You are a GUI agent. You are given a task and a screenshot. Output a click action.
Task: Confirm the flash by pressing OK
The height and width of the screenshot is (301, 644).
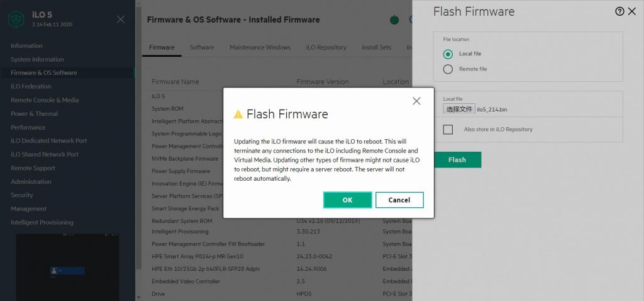click(x=347, y=200)
